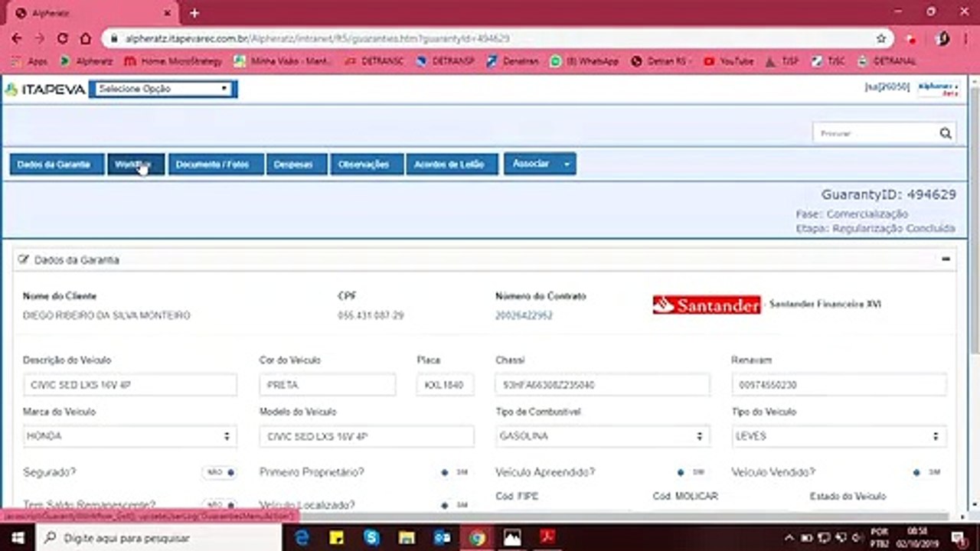This screenshot has height=551, width=980.
Task: Click the Cor do Veículo field
Action: click(328, 385)
